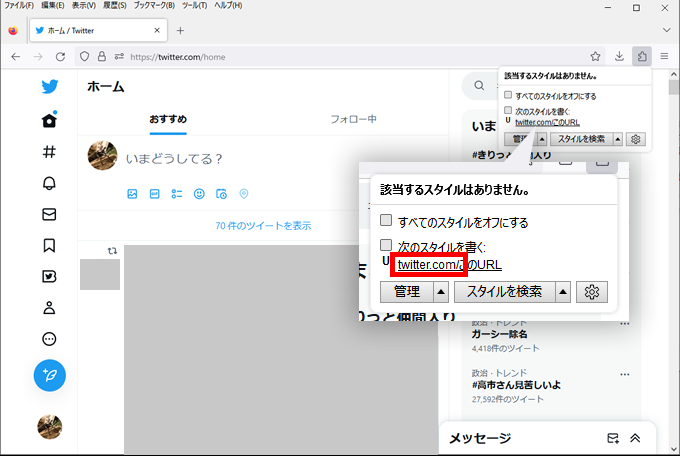Click スタイルを検索 button in the enlarged popup

[x=504, y=292]
